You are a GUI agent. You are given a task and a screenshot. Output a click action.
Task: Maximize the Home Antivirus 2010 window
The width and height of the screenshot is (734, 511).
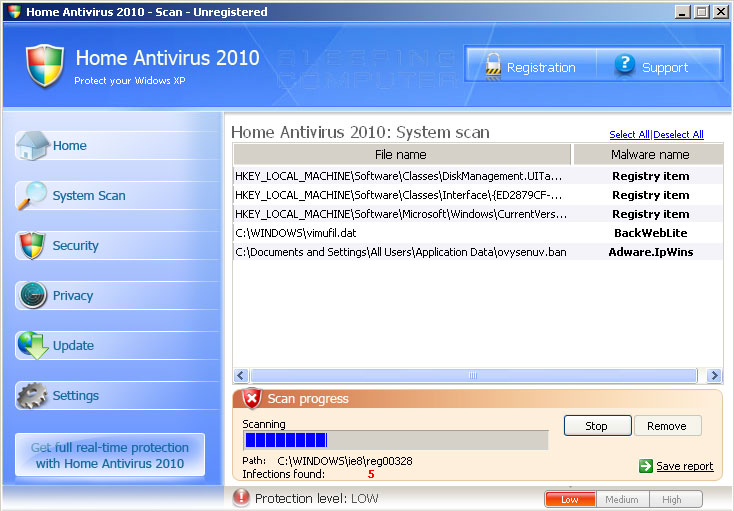[x=702, y=12]
